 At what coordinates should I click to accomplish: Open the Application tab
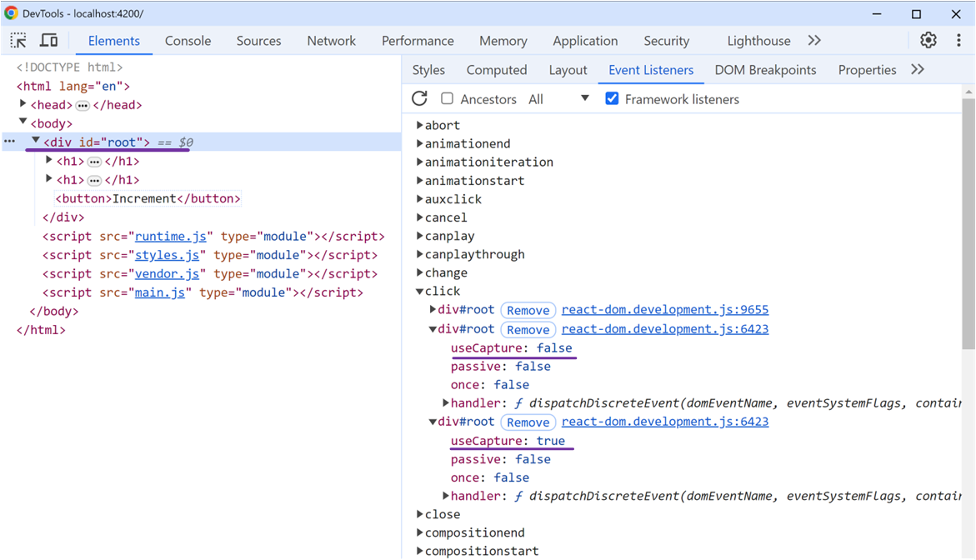pyautogui.click(x=585, y=41)
